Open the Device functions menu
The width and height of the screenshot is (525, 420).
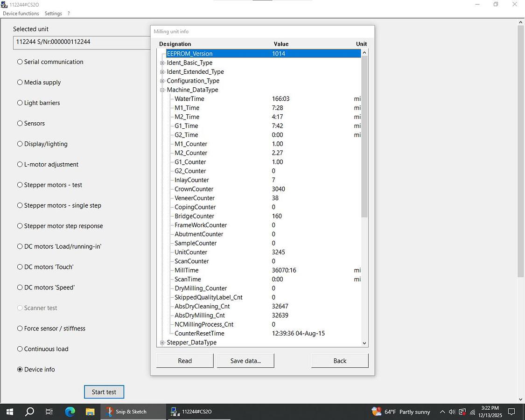point(21,14)
